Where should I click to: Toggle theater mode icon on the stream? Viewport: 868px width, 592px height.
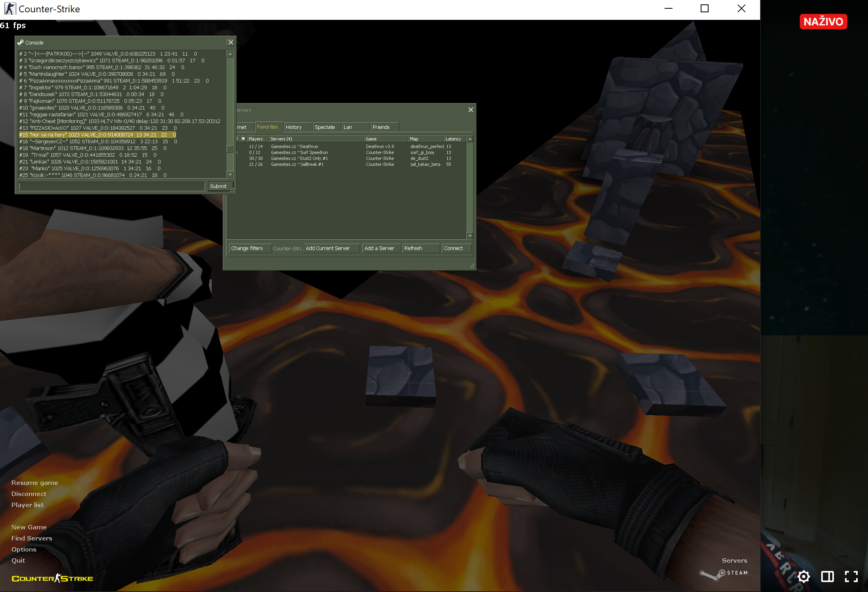tap(827, 577)
